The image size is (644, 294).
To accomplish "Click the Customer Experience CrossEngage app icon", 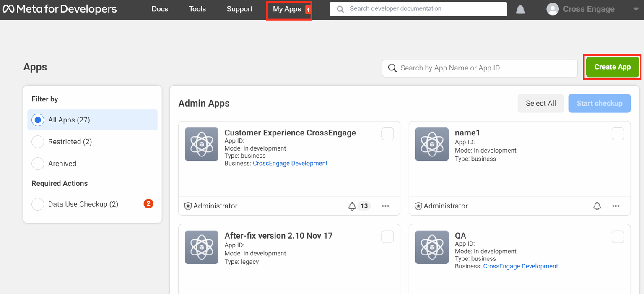I will point(202,144).
